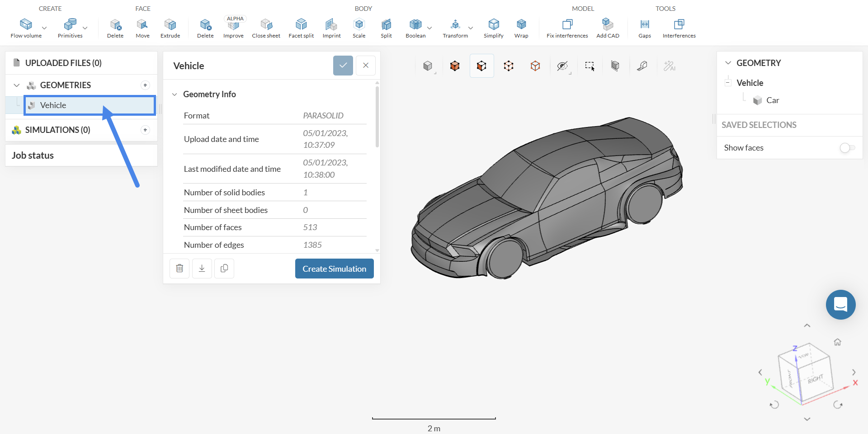The image size is (868, 434).
Task: Collapse the GEOMETRIES tree section
Action: click(17, 85)
